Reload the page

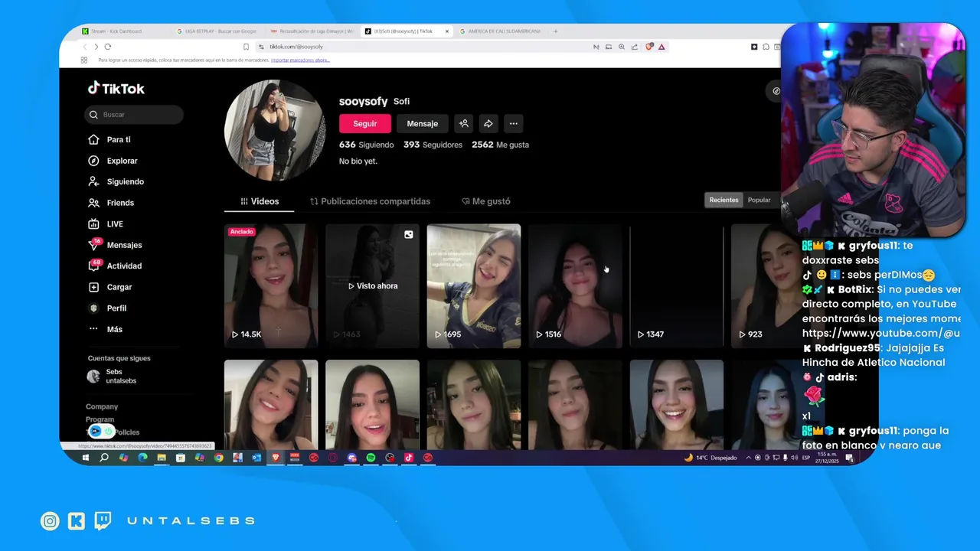tap(108, 47)
